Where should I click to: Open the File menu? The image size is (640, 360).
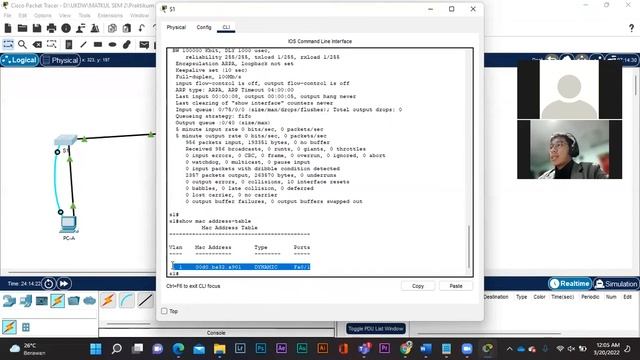coord(7,15)
